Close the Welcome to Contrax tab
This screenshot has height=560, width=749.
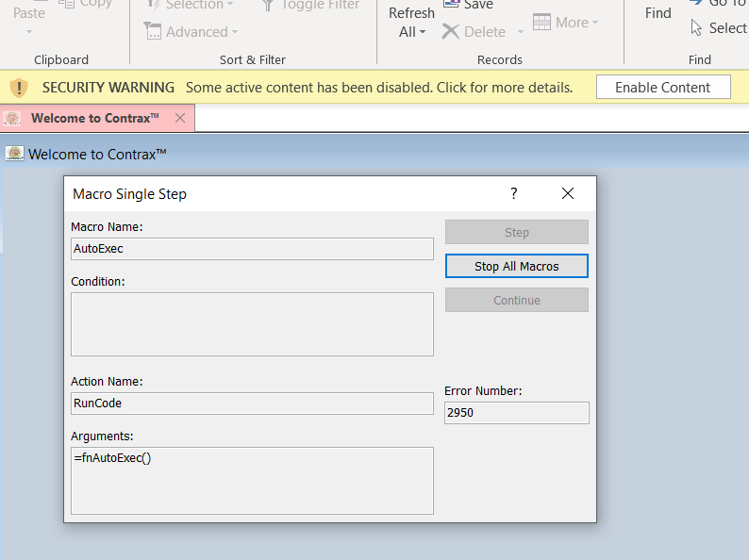click(x=180, y=118)
